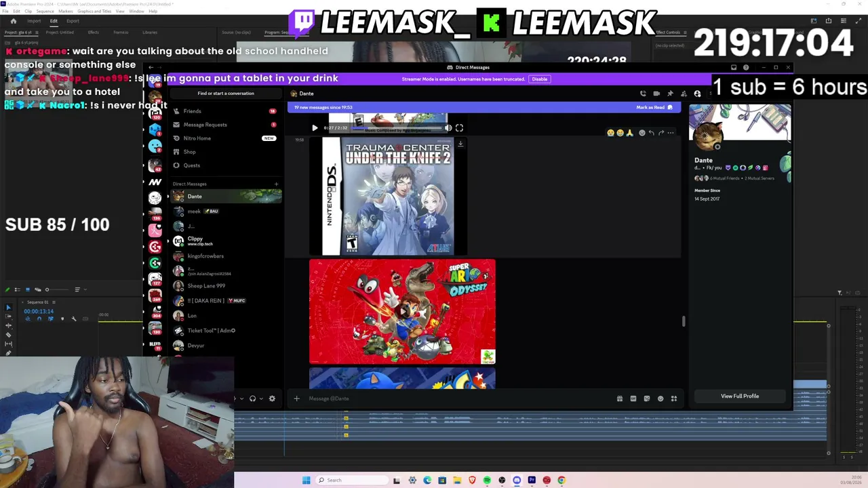Play the embedded audio clip
This screenshot has height=488, width=868.
tap(315, 127)
